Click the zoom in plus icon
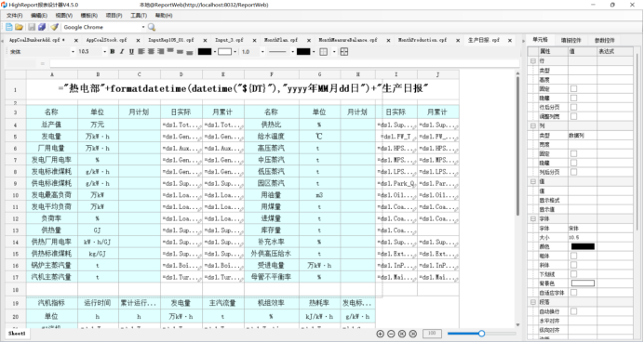 click(x=380, y=334)
